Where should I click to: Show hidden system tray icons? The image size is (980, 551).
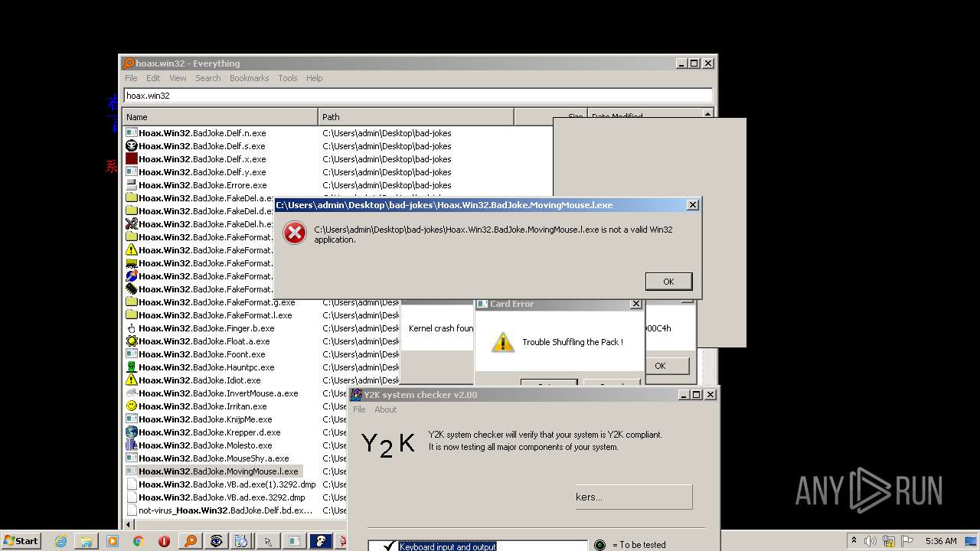(854, 541)
